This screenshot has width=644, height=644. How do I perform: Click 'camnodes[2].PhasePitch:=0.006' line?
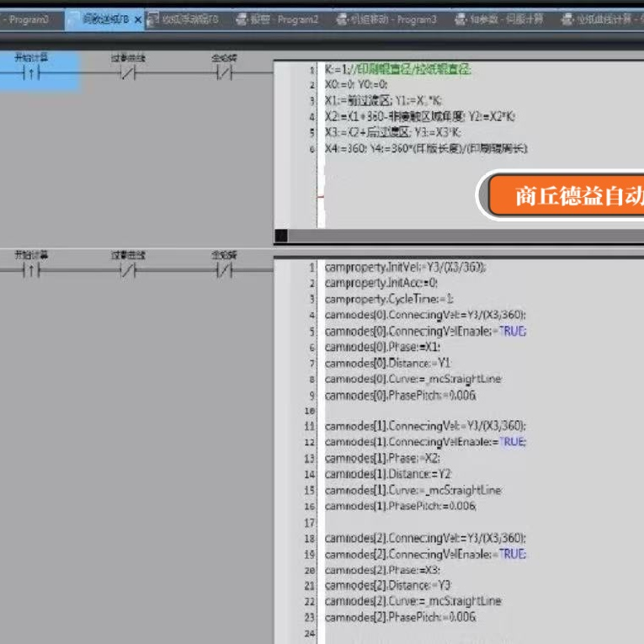pyautogui.click(x=401, y=617)
